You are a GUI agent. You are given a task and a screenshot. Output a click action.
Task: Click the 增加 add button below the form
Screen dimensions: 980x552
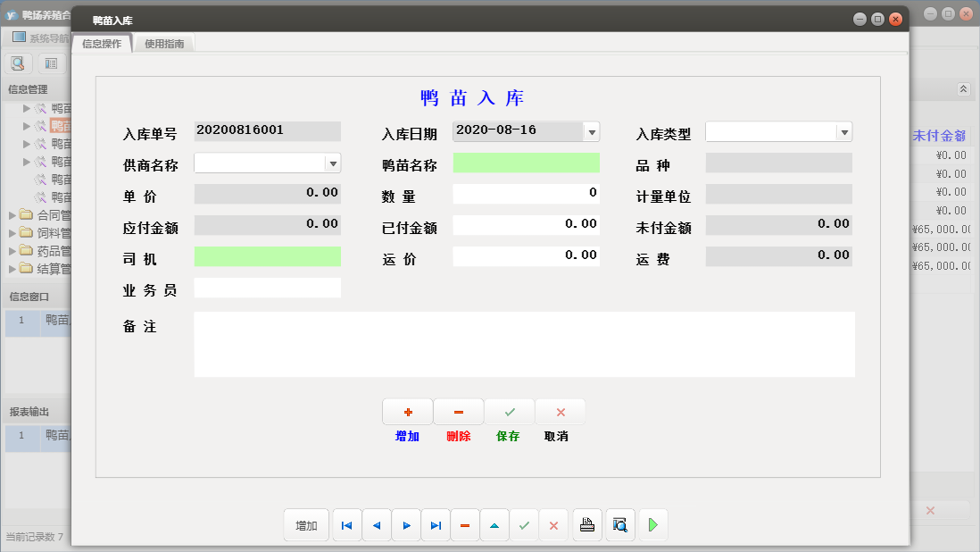tap(407, 412)
